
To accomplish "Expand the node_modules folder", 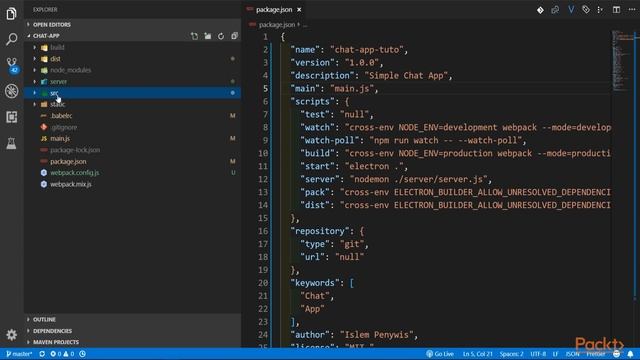I will pos(70,70).
